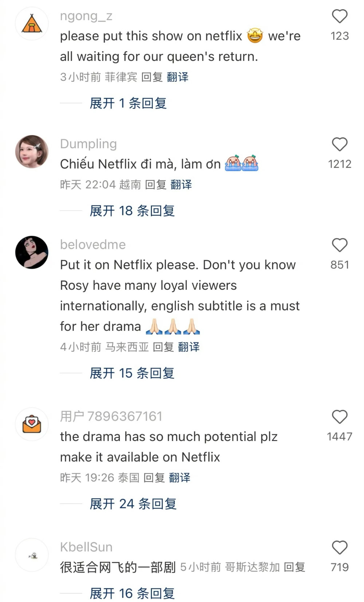Open ngong_z's tent avatar
The height and width of the screenshot is (602, 364).
tap(32, 23)
